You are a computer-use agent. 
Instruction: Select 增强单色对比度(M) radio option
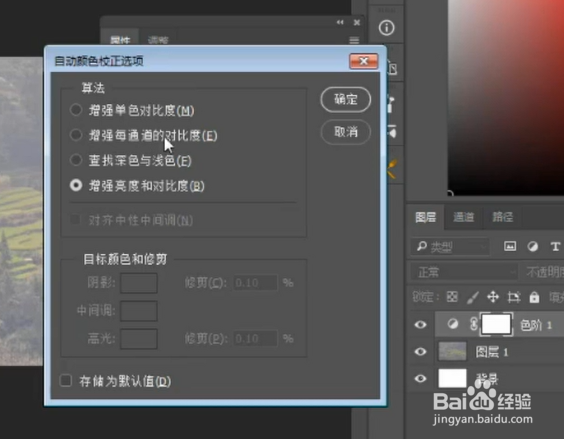click(76, 110)
